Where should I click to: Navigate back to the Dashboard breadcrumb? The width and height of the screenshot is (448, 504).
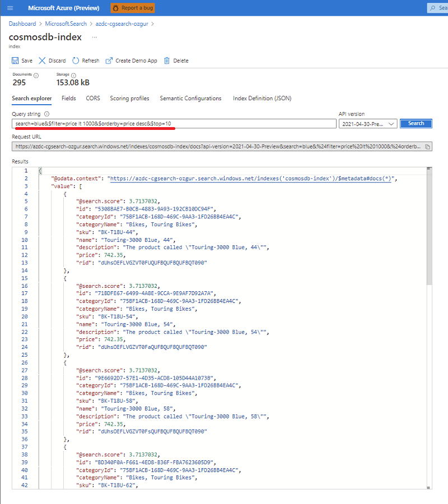coord(22,24)
